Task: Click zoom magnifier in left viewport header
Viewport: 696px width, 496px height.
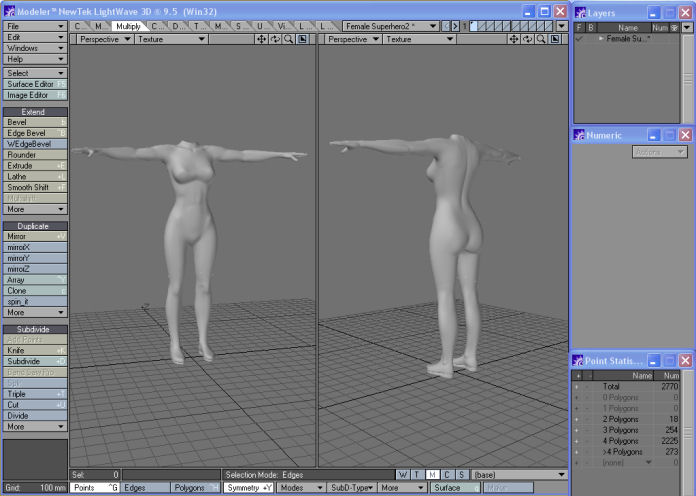Action: click(x=288, y=39)
